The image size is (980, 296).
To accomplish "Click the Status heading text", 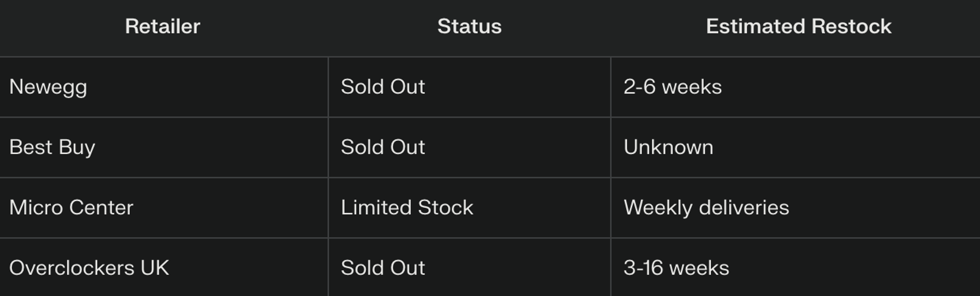I will (x=469, y=27).
